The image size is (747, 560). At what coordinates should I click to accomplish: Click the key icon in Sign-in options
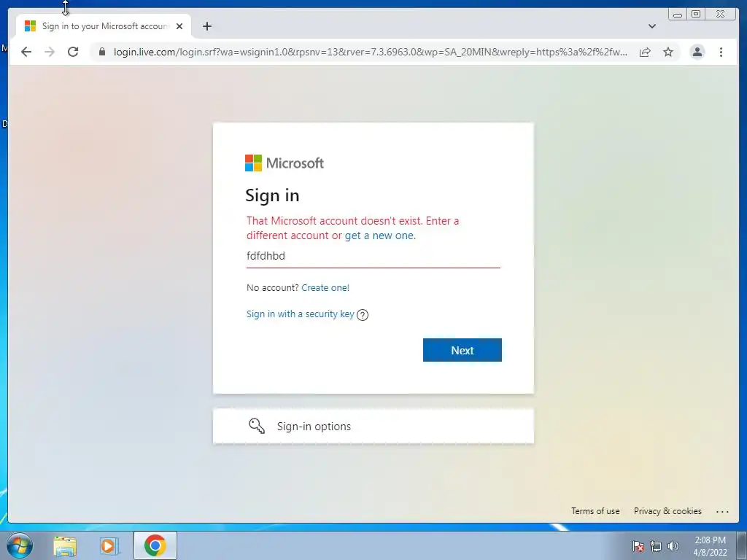[x=257, y=426]
